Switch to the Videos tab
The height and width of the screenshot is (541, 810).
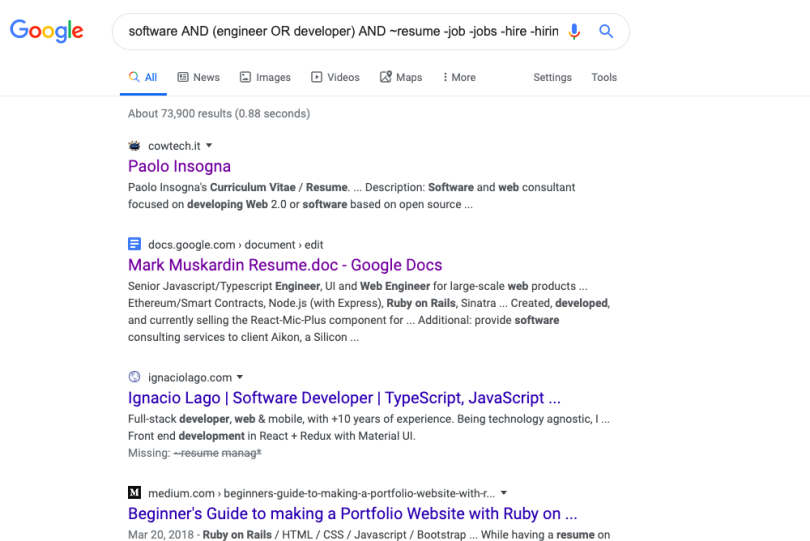pyautogui.click(x=335, y=78)
